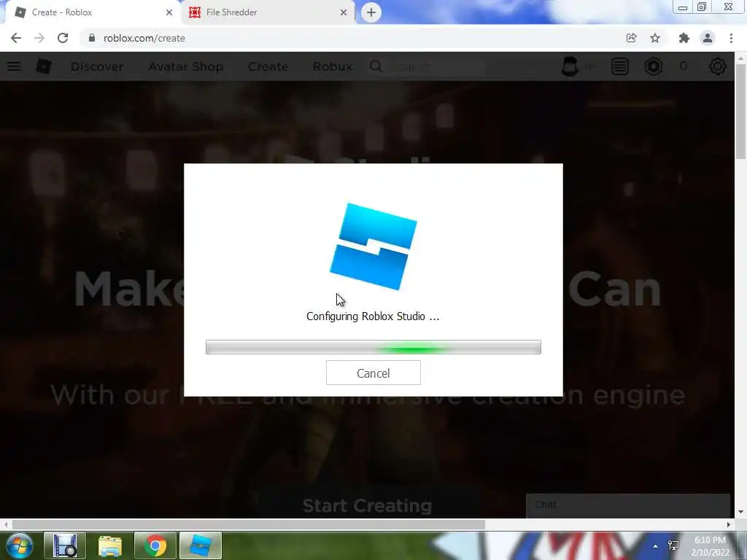Image resolution: width=747 pixels, height=560 pixels.
Task: Reload the roblox.com page
Action: coord(63,38)
